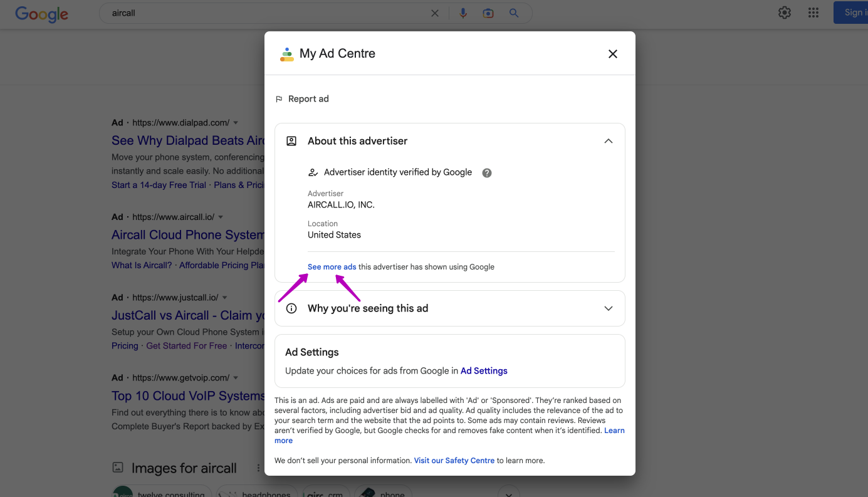
Task: Open the aircall.io ad dropdown arrow
Action: tap(221, 217)
